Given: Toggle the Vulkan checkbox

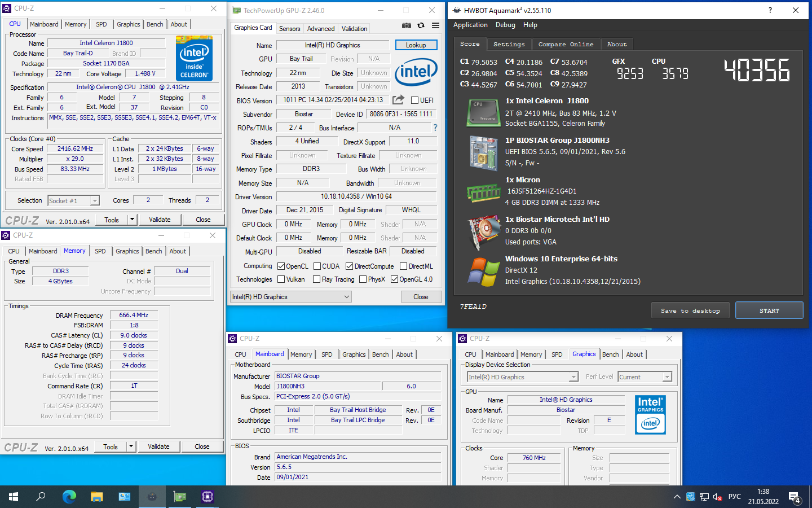Looking at the screenshot, I should [x=281, y=279].
